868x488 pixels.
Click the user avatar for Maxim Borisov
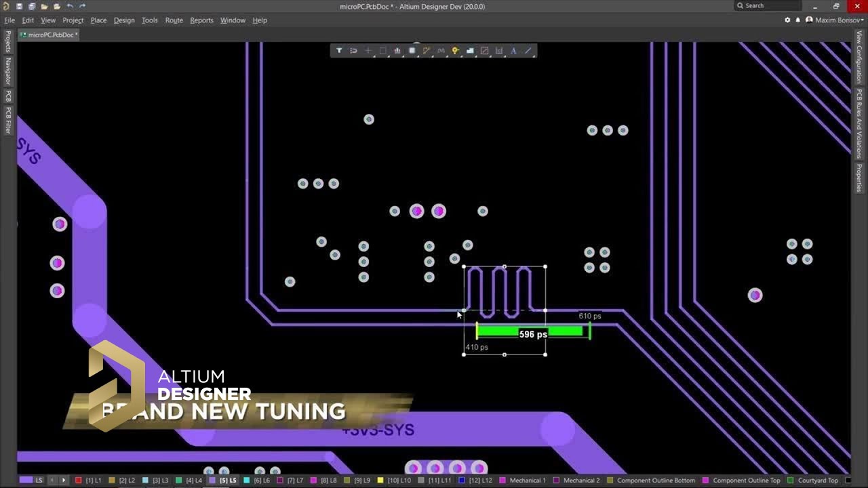pos(809,20)
